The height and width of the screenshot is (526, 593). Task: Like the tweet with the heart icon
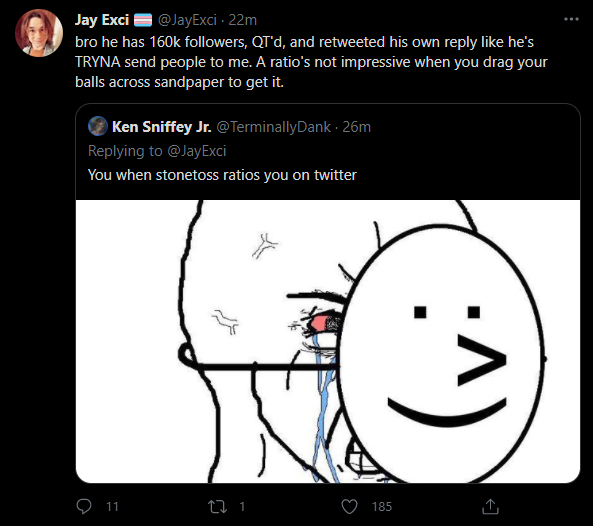pos(349,507)
